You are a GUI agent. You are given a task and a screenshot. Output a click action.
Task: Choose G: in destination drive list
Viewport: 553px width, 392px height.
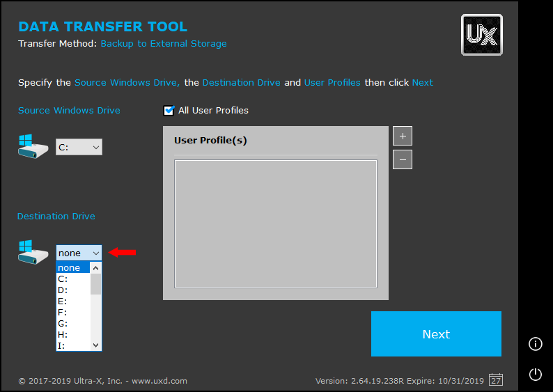click(73, 324)
